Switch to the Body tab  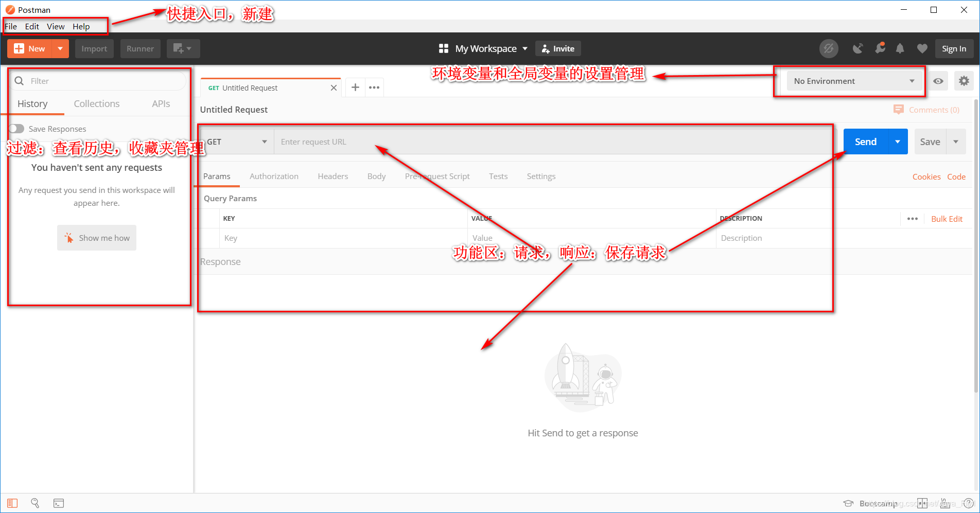377,176
